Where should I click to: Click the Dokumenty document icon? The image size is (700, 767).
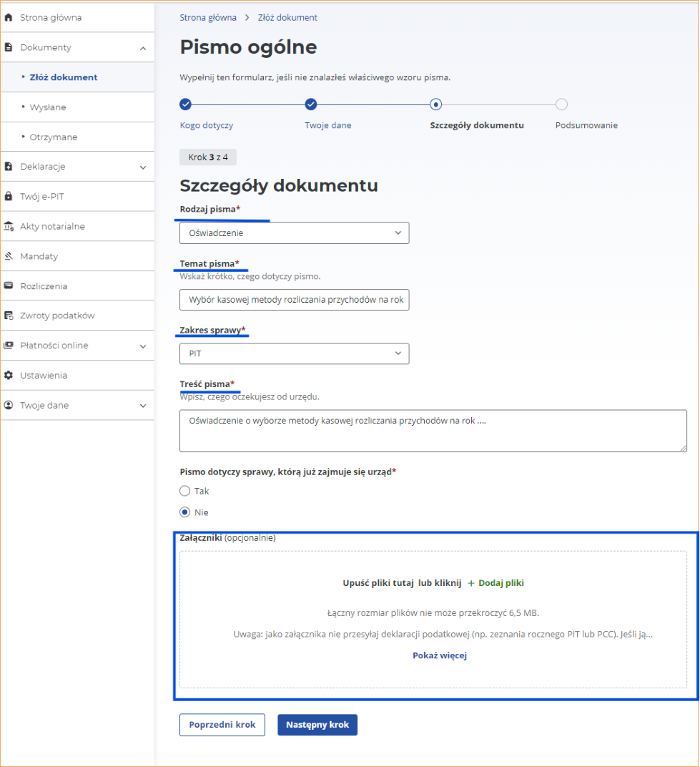pyautogui.click(x=9, y=47)
